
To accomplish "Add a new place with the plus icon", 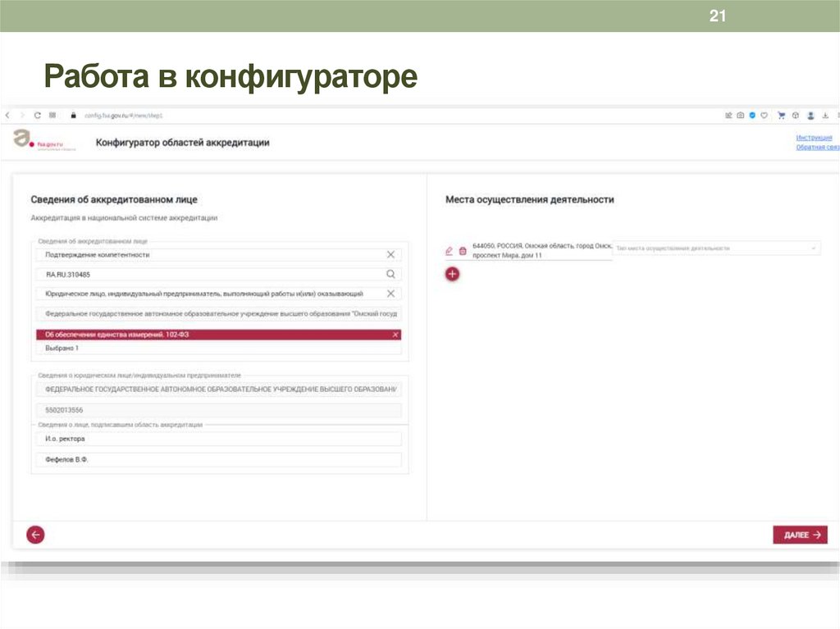I will pyautogui.click(x=452, y=274).
